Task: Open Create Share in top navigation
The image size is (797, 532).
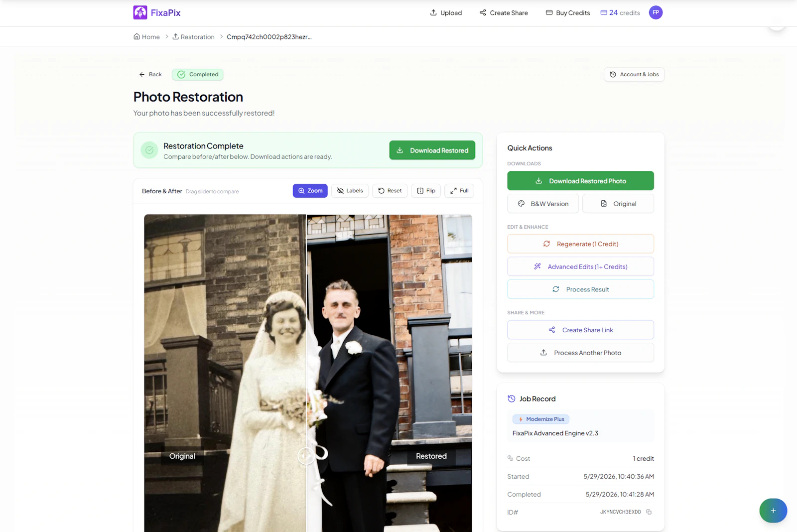Action: 504,12
